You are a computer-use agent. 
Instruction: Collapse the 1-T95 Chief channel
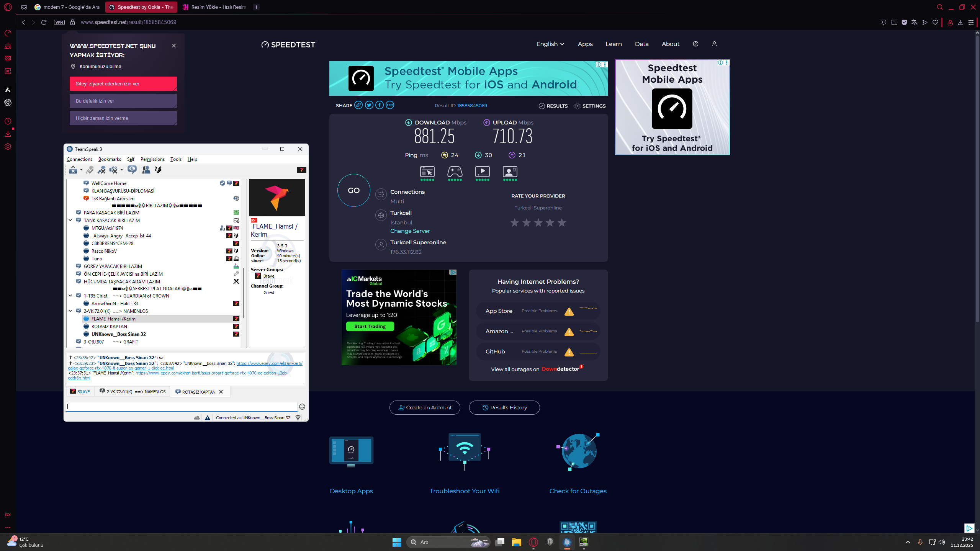[70, 296]
